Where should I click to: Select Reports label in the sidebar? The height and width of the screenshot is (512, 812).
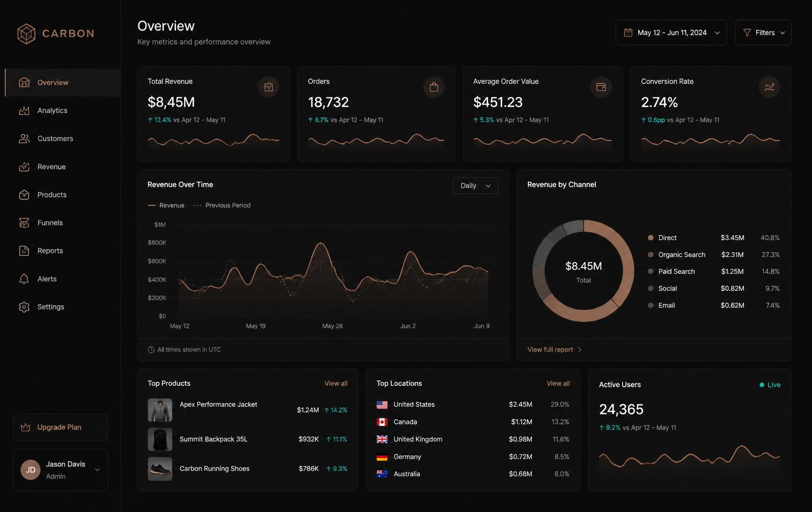(50, 250)
